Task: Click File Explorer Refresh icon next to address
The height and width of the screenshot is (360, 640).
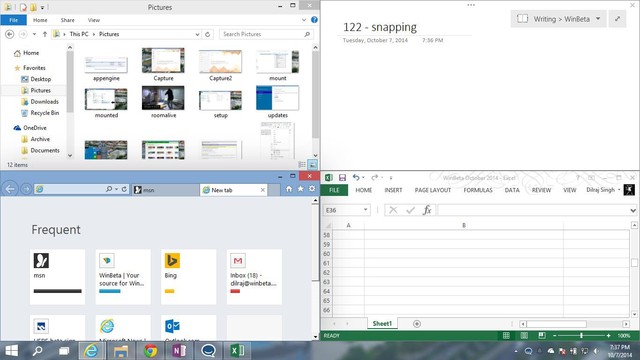Action: pyautogui.click(x=207, y=34)
